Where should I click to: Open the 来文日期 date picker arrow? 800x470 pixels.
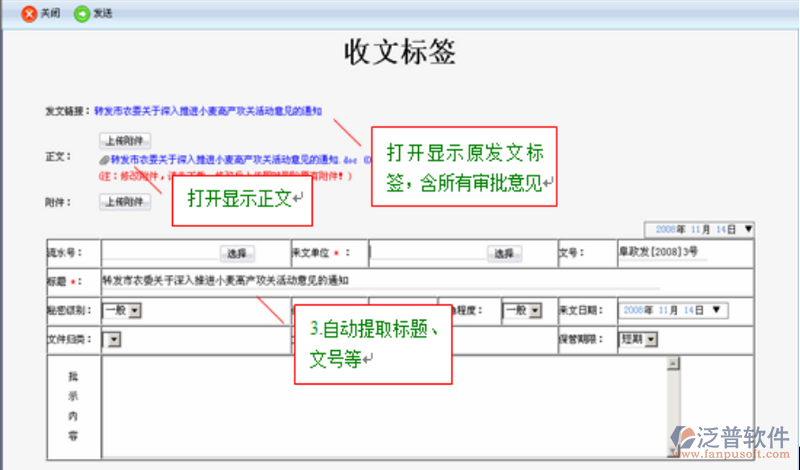716,310
